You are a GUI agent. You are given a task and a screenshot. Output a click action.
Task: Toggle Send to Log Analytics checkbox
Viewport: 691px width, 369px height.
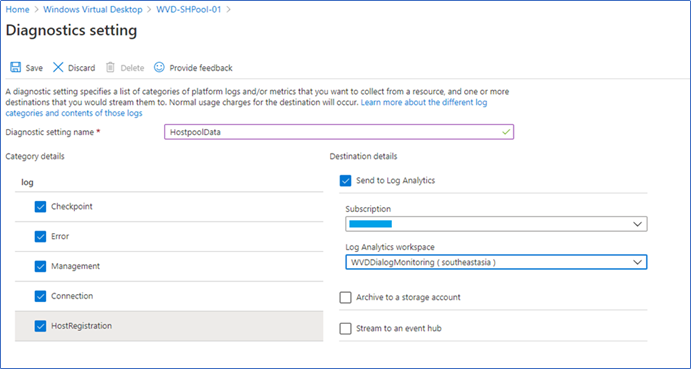(x=346, y=180)
